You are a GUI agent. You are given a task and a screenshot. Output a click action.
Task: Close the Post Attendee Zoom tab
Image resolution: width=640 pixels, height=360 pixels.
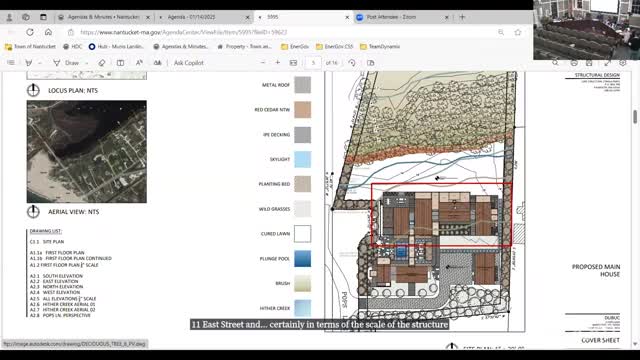[x=447, y=17]
